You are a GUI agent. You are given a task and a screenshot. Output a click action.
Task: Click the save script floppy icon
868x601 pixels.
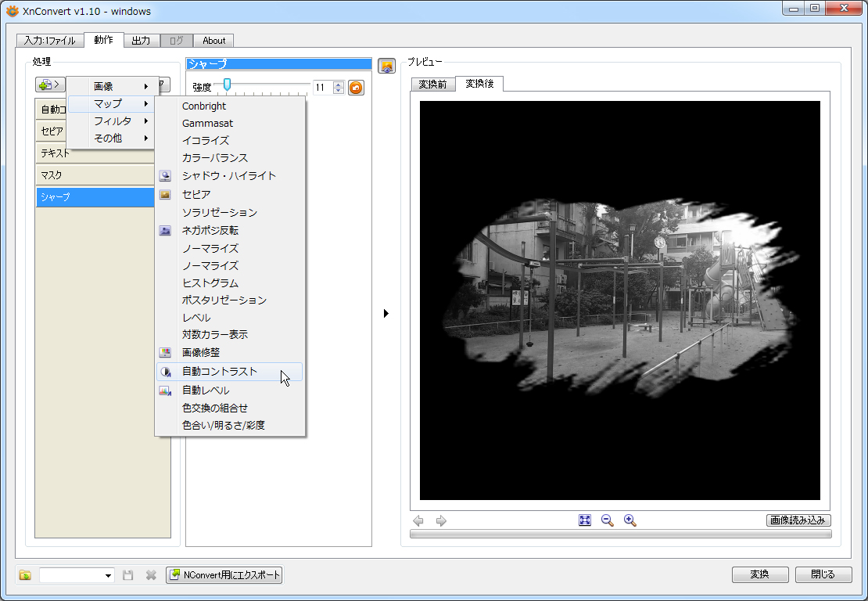coord(128,575)
